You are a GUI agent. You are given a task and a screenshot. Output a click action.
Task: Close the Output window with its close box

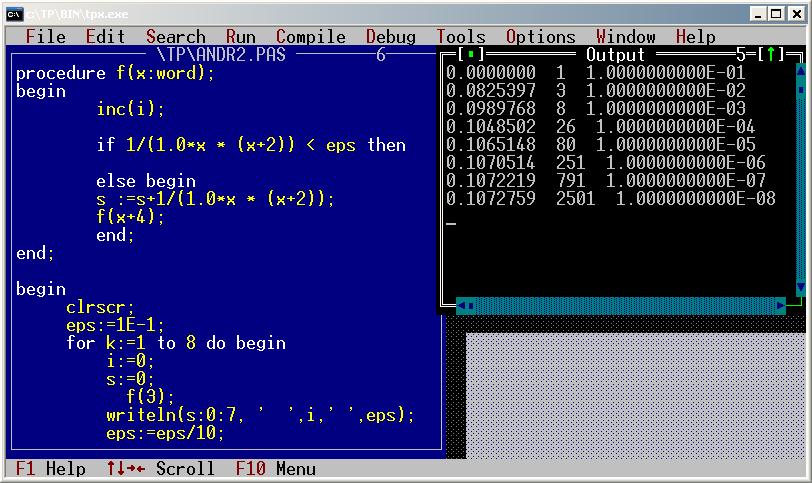tap(467, 54)
